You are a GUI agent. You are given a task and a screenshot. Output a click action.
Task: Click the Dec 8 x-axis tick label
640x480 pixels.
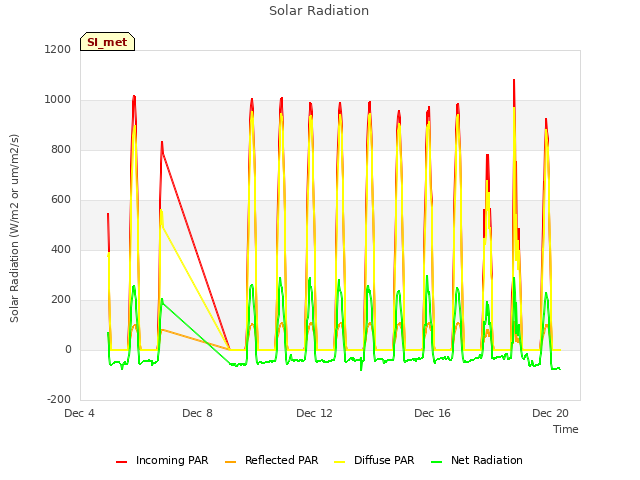tap(197, 413)
